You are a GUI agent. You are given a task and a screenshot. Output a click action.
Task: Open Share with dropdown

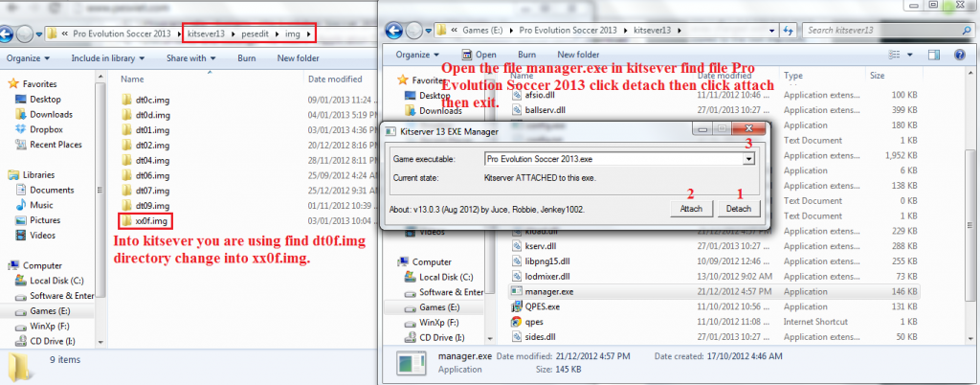tap(190, 58)
